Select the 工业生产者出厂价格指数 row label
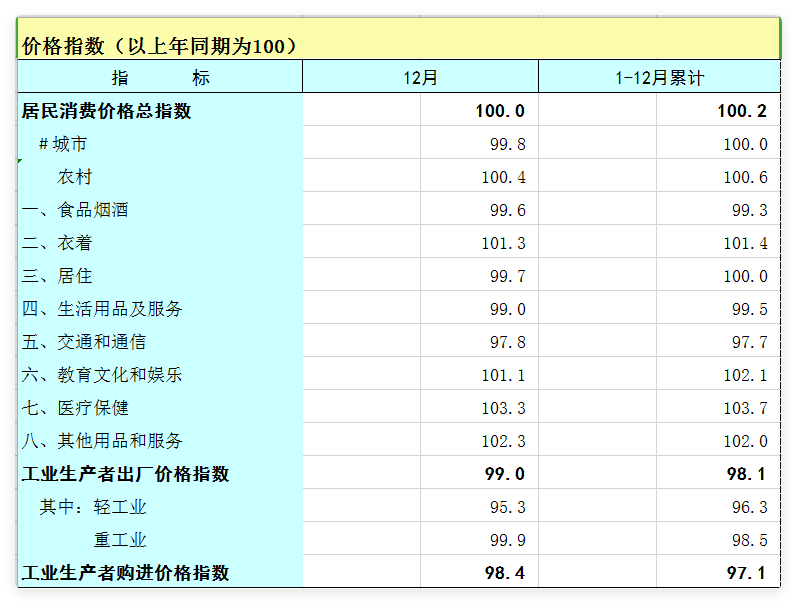 point(125,474)
